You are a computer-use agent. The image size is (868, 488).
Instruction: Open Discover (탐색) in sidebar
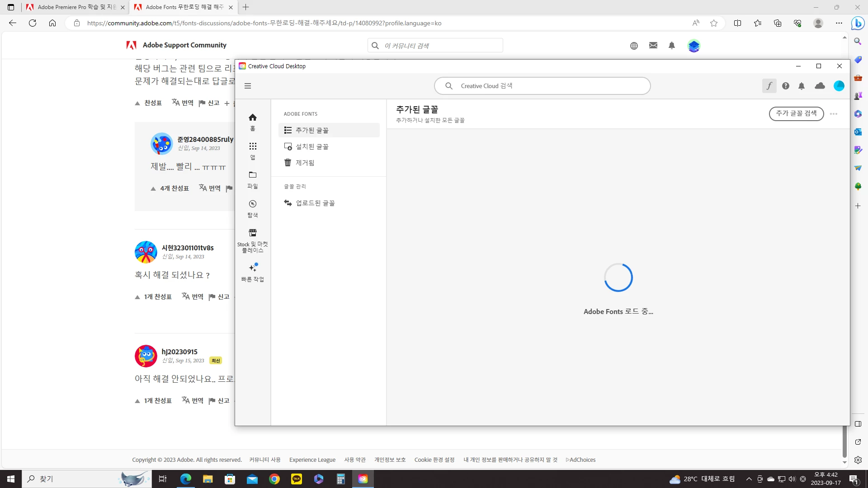coord(253,208)
